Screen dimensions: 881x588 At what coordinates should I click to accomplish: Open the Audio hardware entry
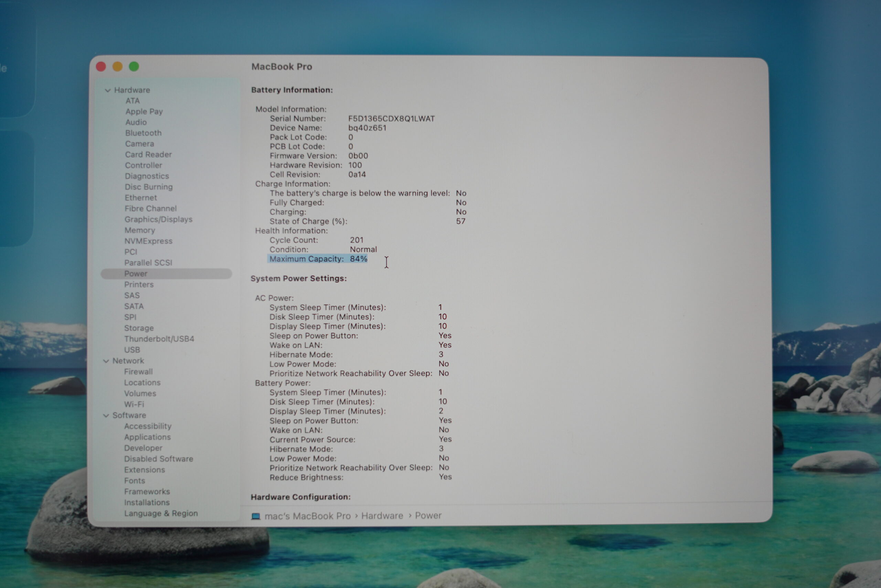tap(136, 122)
